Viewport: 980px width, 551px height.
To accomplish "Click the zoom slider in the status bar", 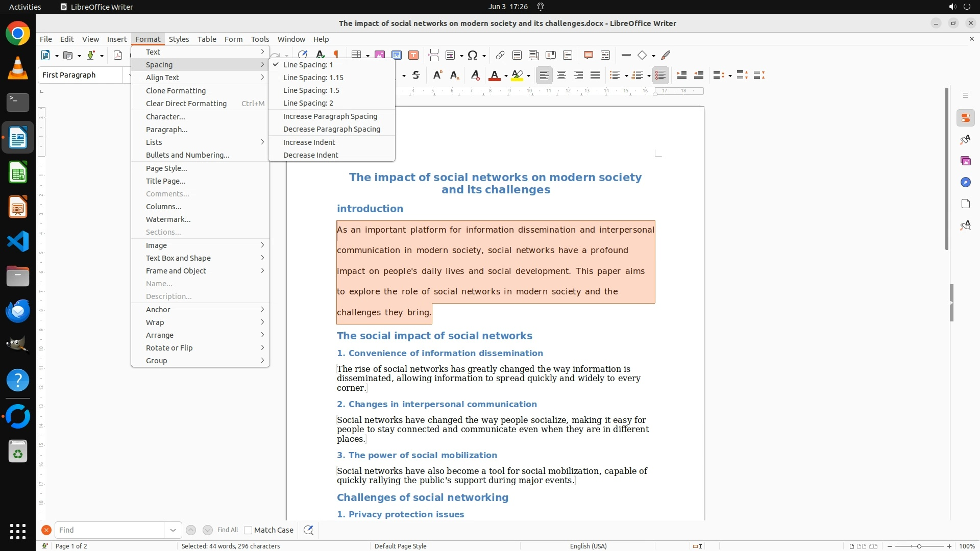I will click(919, 546).
